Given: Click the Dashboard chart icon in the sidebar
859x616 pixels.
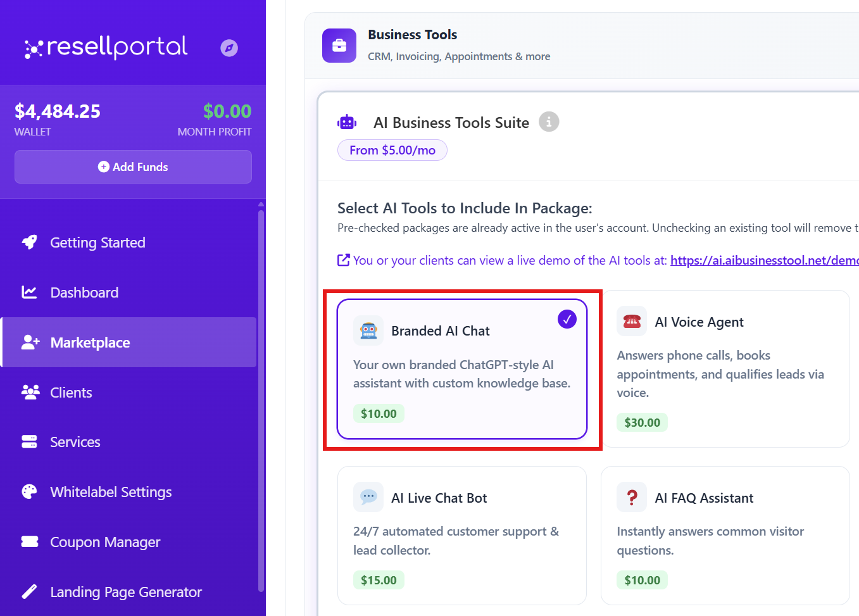Looking at the screenshot, I should click(29, 292).
